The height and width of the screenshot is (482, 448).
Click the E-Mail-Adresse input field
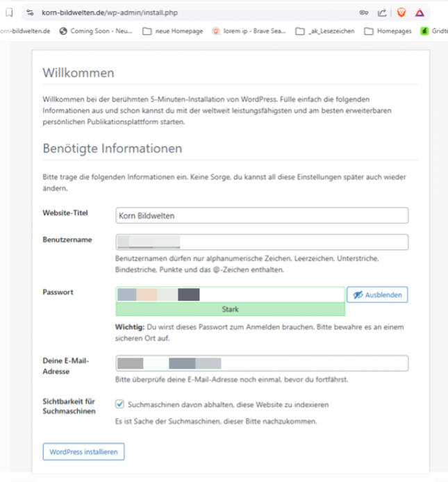262,363
